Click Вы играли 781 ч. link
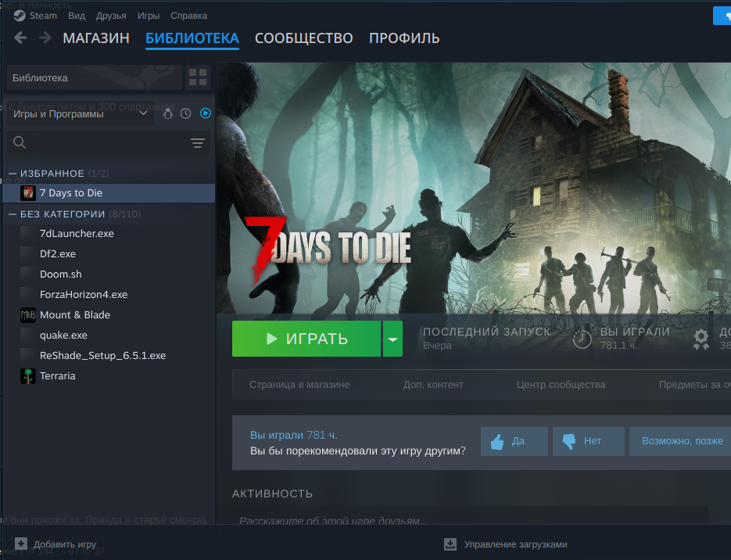This screenshot has width=731, height=560. pyautogui.click(x=294, y=435)
